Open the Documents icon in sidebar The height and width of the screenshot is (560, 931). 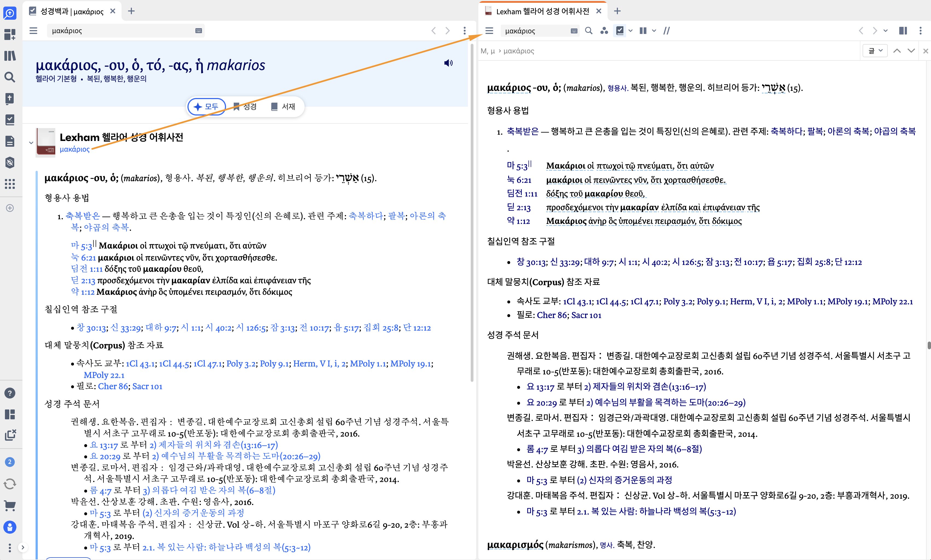click(x=10, y=142)
